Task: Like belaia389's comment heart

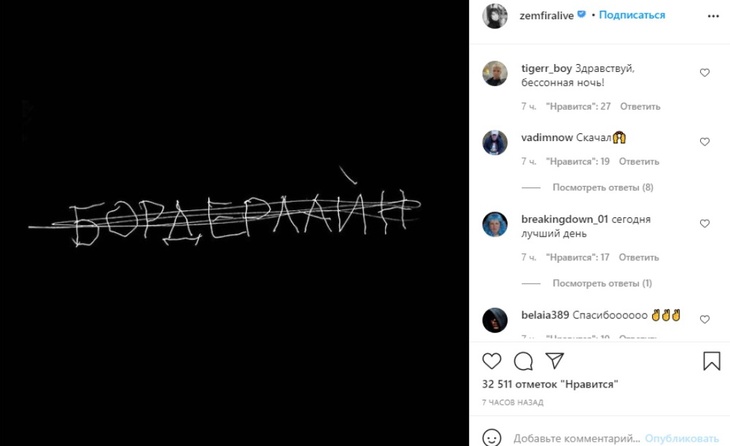Action: pos(704,319)
